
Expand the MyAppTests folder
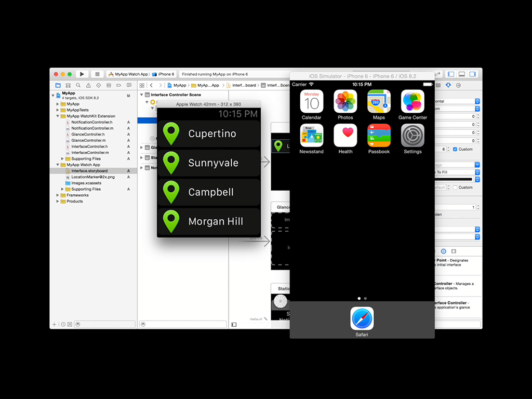pyautogui.click(x=58, y=110)
